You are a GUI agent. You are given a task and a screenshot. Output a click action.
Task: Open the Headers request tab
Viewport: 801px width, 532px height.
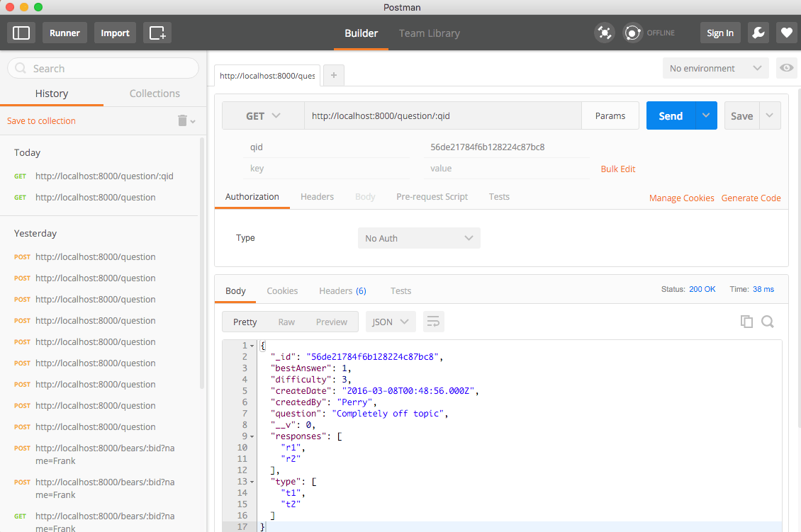click(x=317, y=197)
